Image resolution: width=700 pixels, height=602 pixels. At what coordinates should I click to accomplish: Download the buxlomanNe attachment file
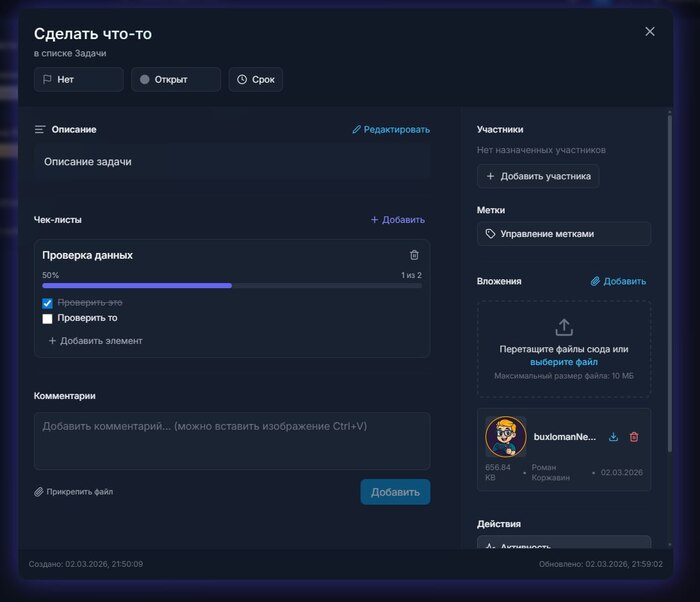click(x=613, y=437)
